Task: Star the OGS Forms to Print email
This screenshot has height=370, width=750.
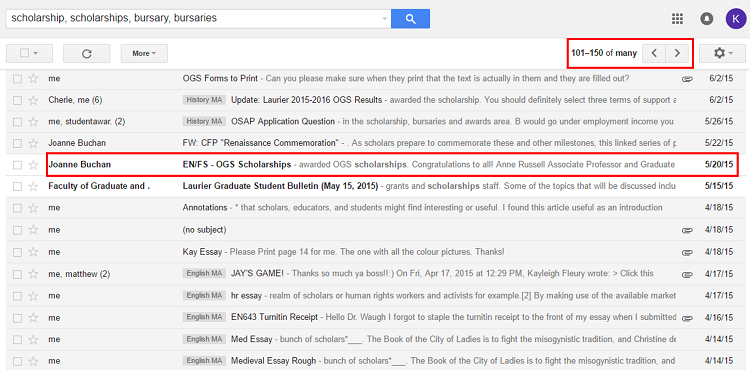Action: [x=33, y=78]
